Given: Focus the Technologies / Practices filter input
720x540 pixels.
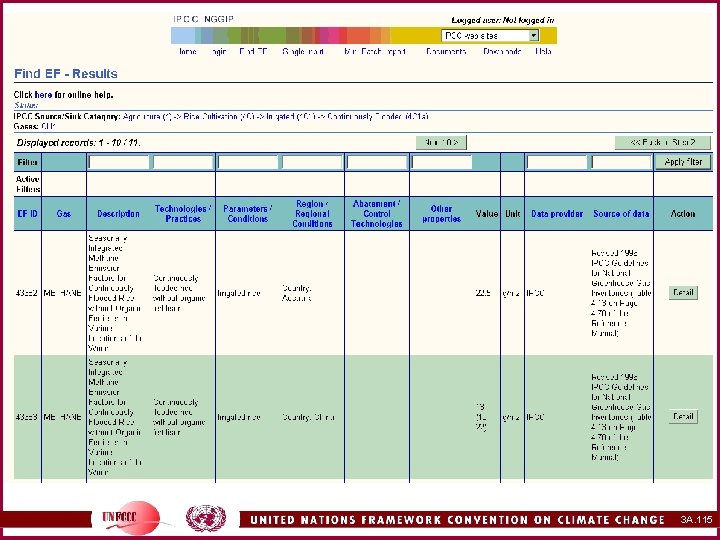Looking at the screenshot, I should tap(183, 162).
